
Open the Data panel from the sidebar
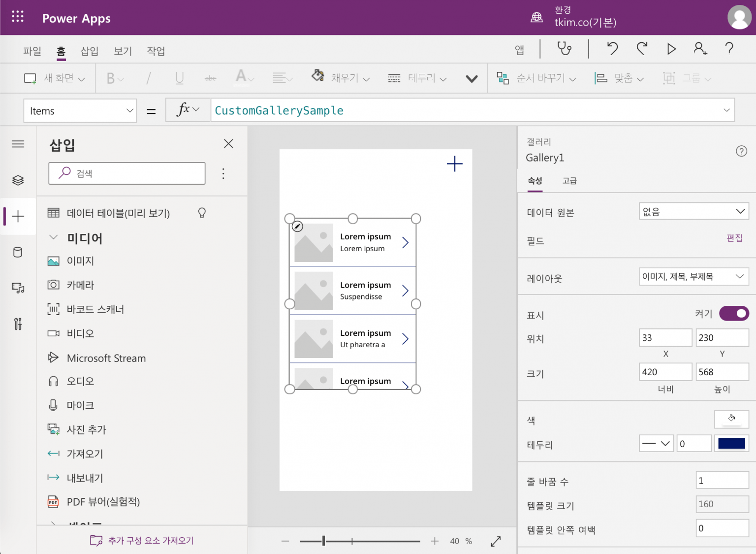(x=18, y=252)
